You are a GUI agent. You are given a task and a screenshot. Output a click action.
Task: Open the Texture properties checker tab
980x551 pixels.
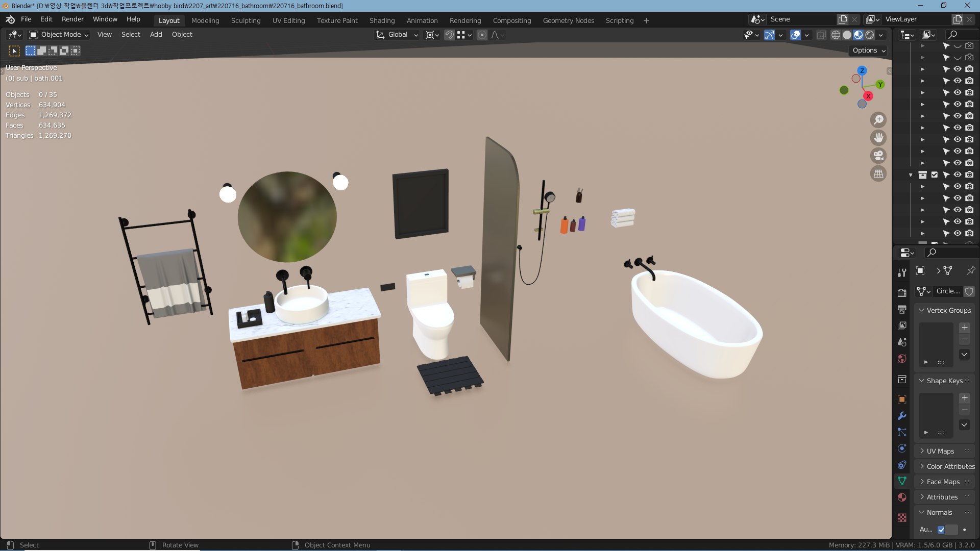pos(902,517)
